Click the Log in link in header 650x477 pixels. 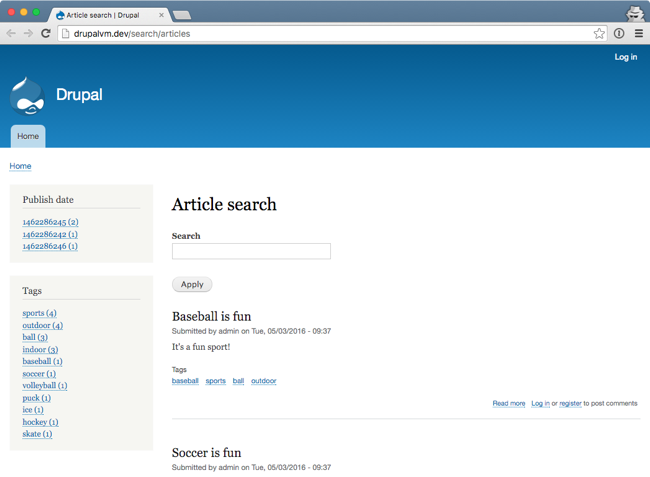tap(626, 57)
